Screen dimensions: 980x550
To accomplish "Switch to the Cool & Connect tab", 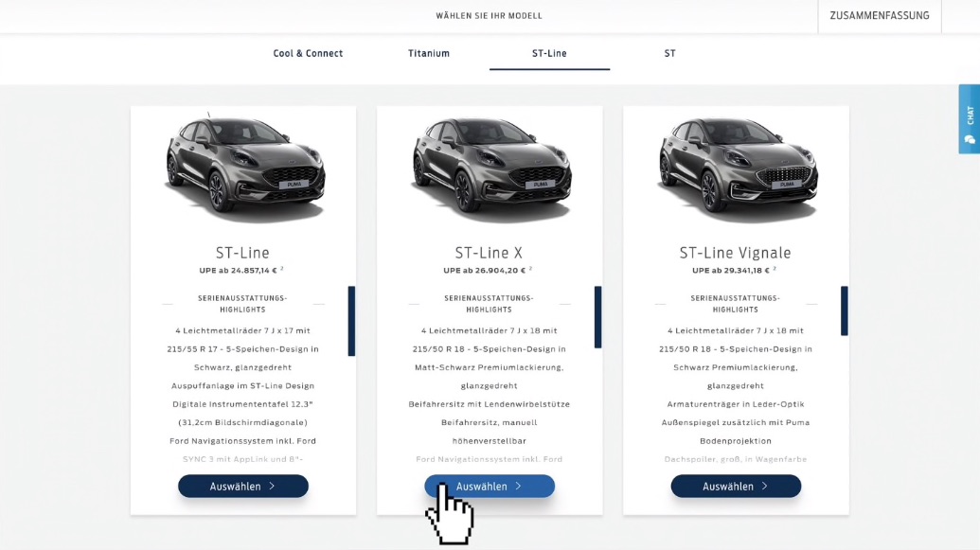I will click(x=308, y=53).
